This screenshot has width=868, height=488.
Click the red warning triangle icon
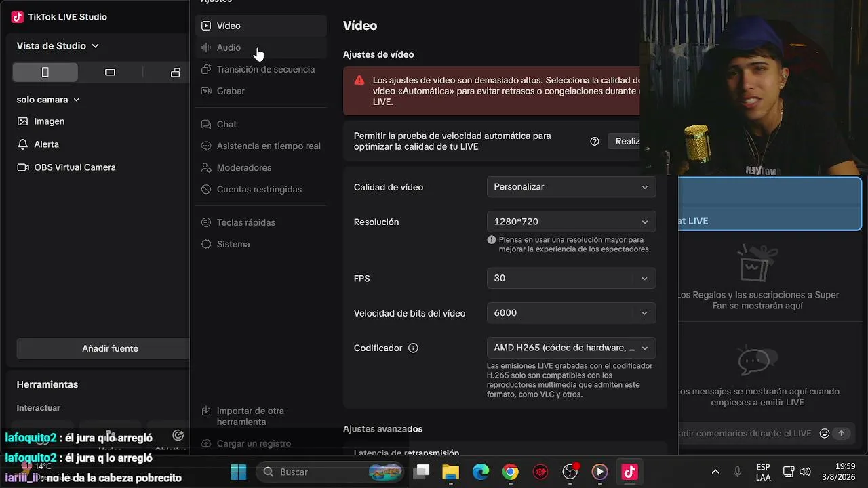[359, 80]
